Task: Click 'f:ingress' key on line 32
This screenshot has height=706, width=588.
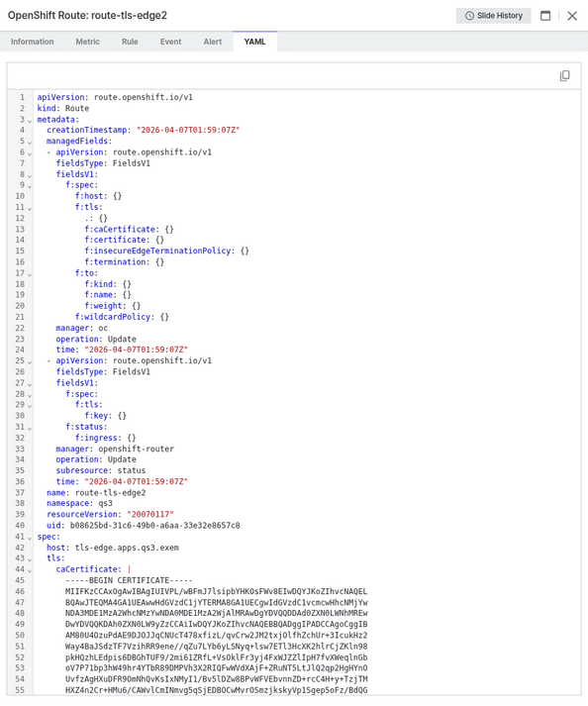Action: pyautogui.click(x=98, y=438)
